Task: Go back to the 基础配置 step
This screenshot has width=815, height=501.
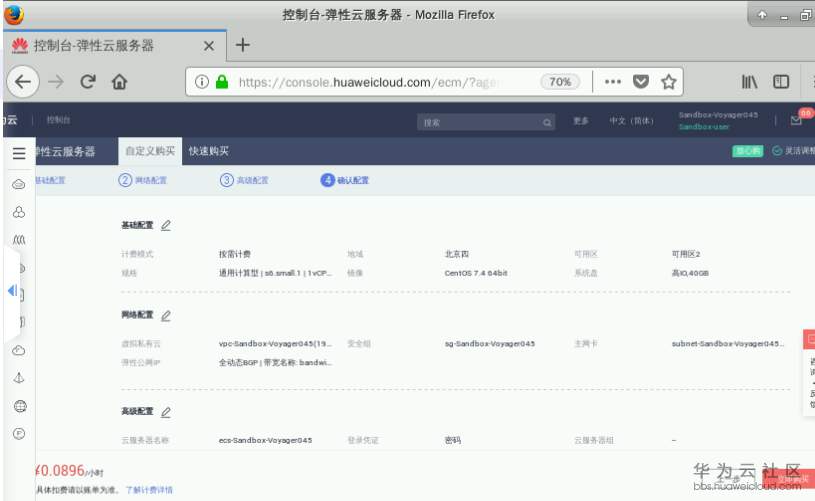Action: 50,180
